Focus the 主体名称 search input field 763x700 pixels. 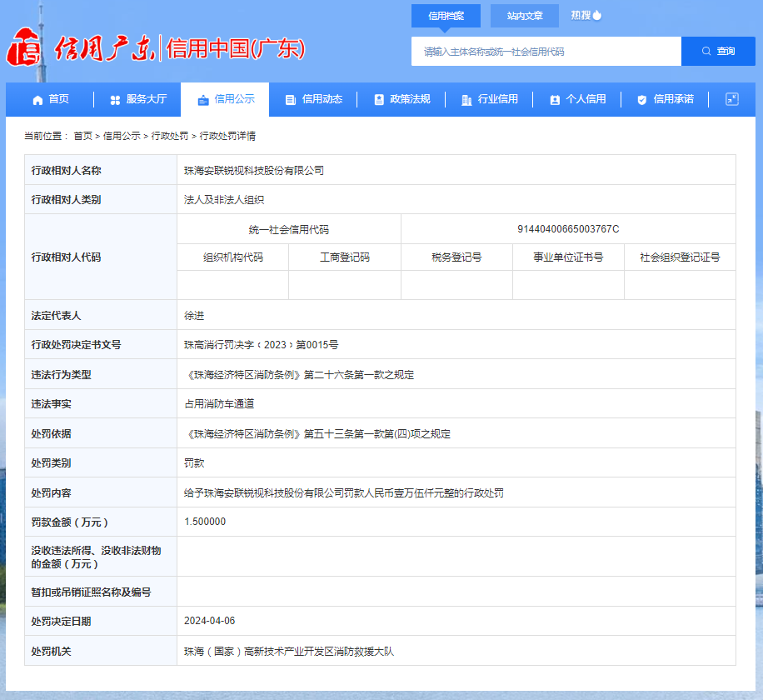pos(546,51)
